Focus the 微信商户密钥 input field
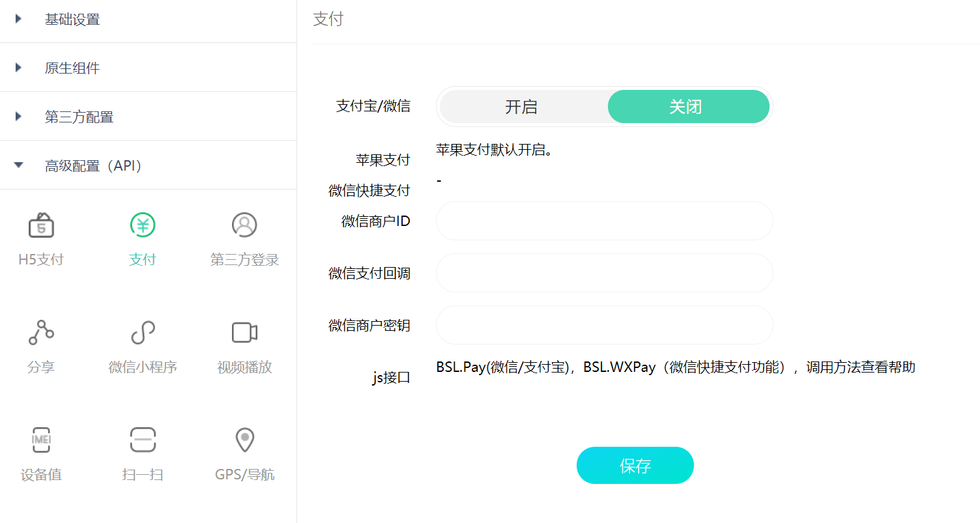This screenshot has height=523, width=980. (604, 325)
